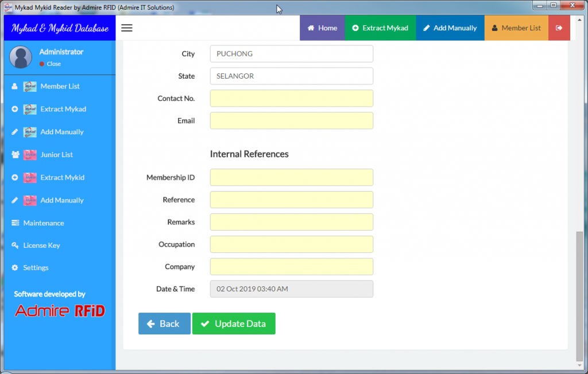Click the vertical scrollbar thumb
Viewport: 588px width, 374px height.
click(580, 295)
